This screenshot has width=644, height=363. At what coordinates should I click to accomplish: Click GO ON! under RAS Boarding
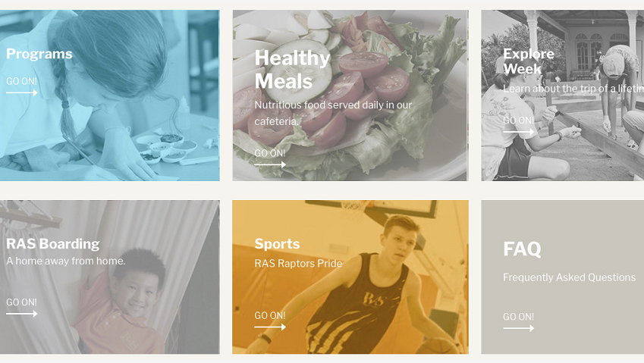coord(21,302)
